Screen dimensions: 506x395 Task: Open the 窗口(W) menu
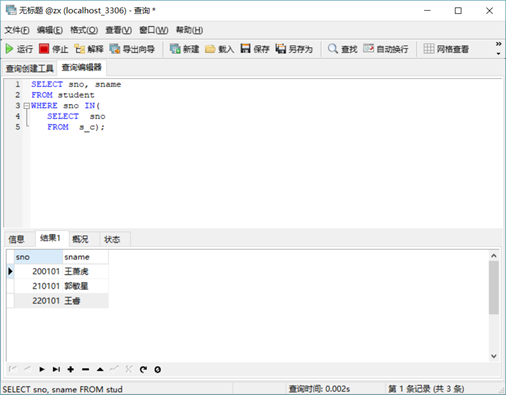pos(153,30)
